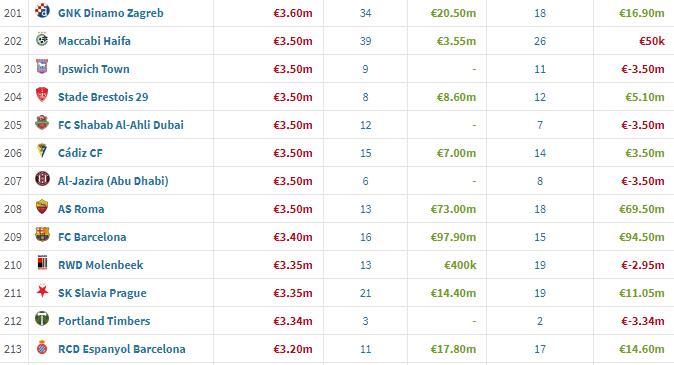Screen dimensions: 674x365
Task: Click AS Roma's €73.00m income value
Action: 453,209
